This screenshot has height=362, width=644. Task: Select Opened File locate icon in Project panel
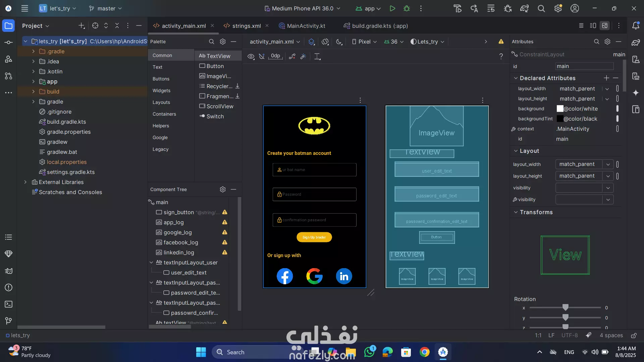coord(95,25)
